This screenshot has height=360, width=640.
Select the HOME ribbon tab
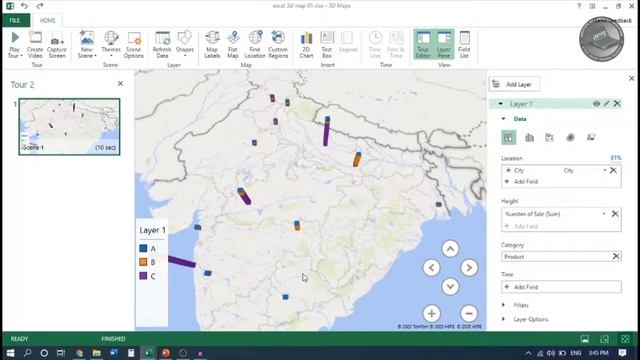click(47, 20)
